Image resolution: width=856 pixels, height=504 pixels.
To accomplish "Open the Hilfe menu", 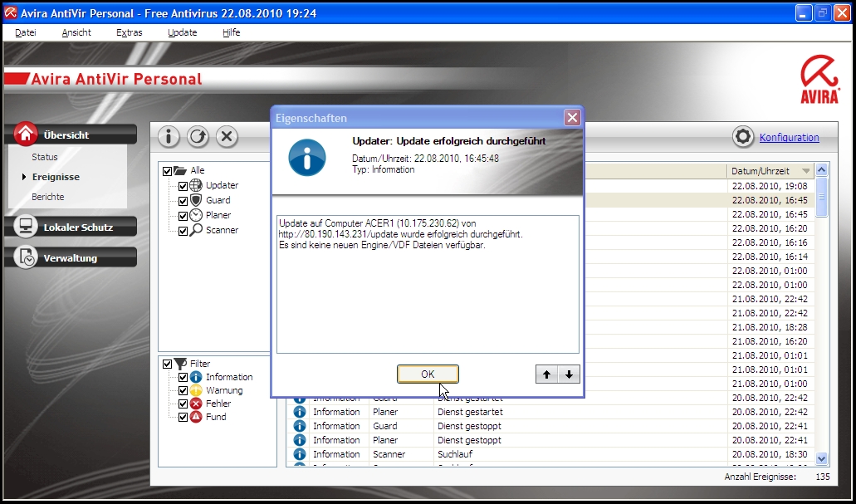I will (231, 32).
